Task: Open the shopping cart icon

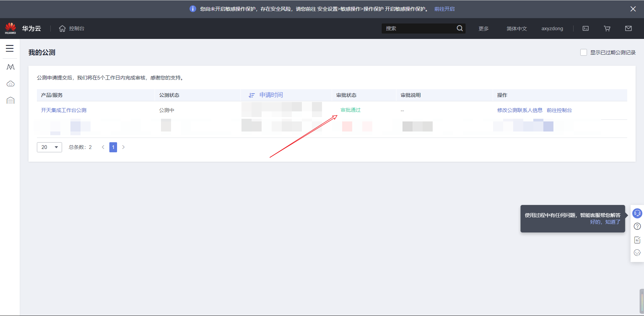Action: [607, 29]
